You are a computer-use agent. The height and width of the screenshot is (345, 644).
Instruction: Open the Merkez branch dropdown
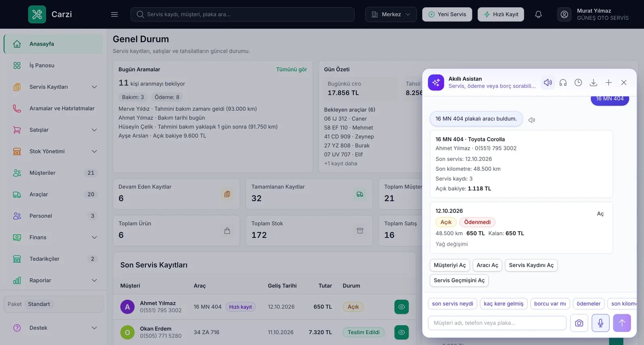pyautogui.click(x=391, y=15)
